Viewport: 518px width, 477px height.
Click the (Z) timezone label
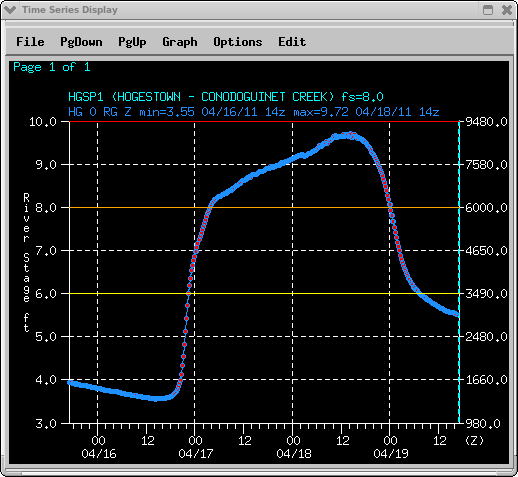click(474, 441)
